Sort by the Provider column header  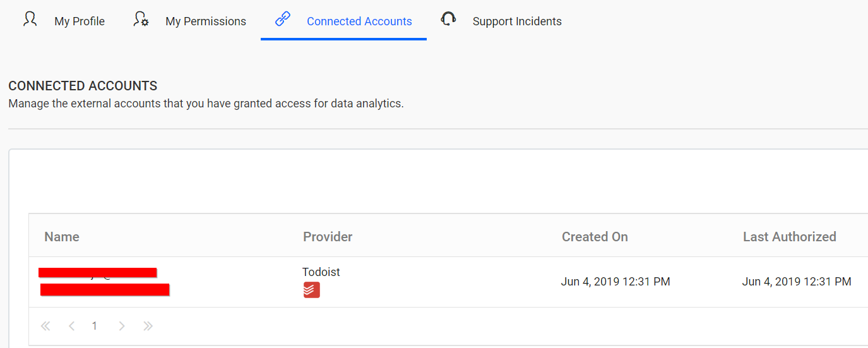coord(328,237)
